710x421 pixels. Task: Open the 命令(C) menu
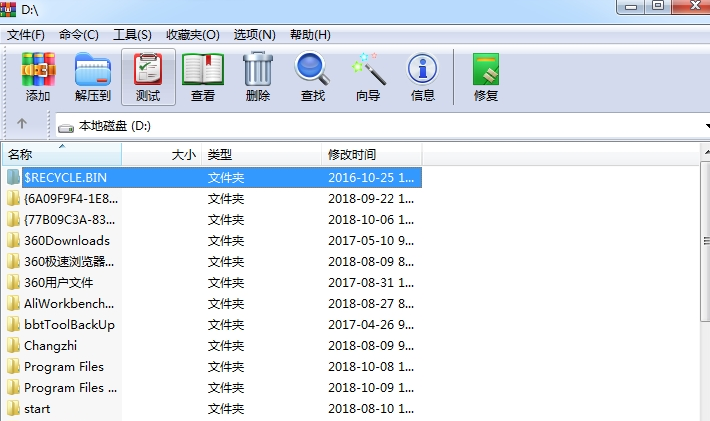tap(79, 35)
